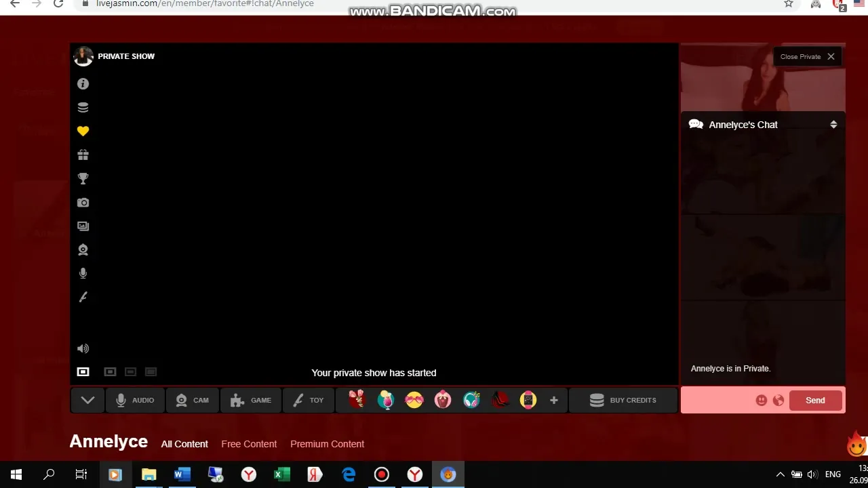Toggle AUDIO button in bottom toolbar
The height and width of the screenshot is (488, 868).
pos(135,401)
